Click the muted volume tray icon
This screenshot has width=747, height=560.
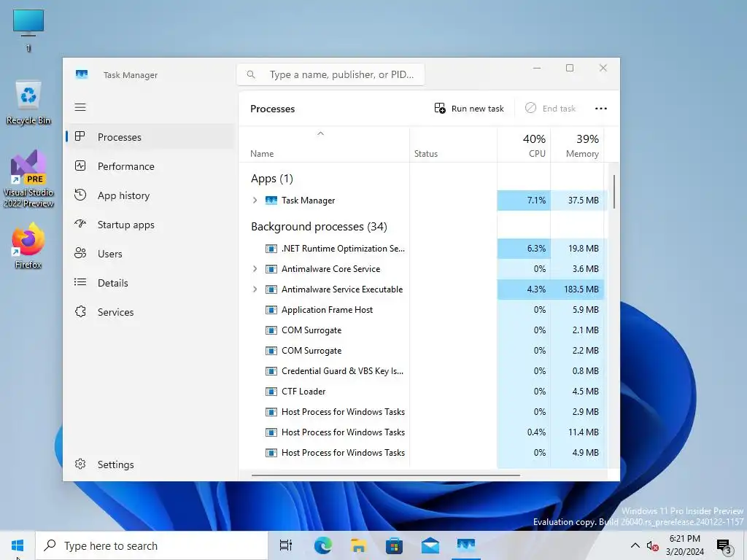pyautogui.click(x=653, y=545)
